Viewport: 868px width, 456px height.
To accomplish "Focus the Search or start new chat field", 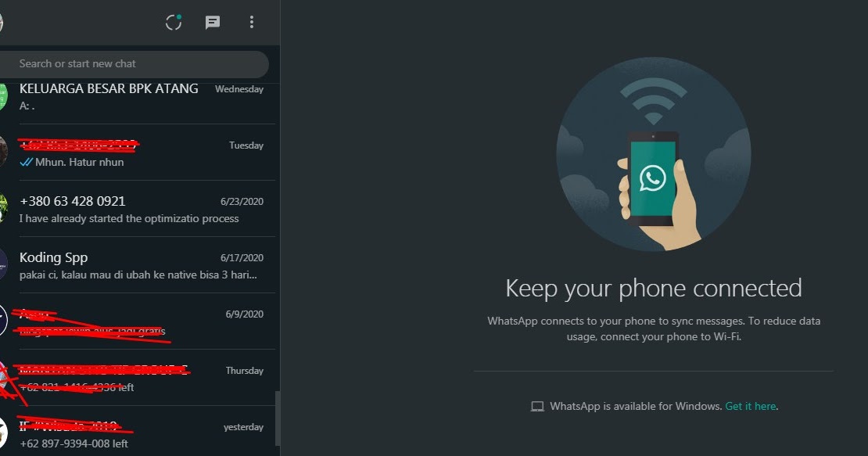I will pyautogui.click(x=134, y=63).
